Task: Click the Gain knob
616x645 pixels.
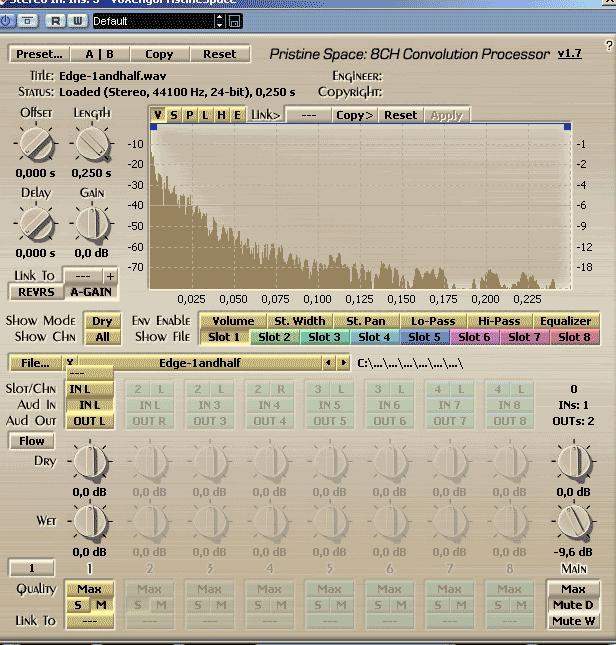Action: [x=92, y=224]
